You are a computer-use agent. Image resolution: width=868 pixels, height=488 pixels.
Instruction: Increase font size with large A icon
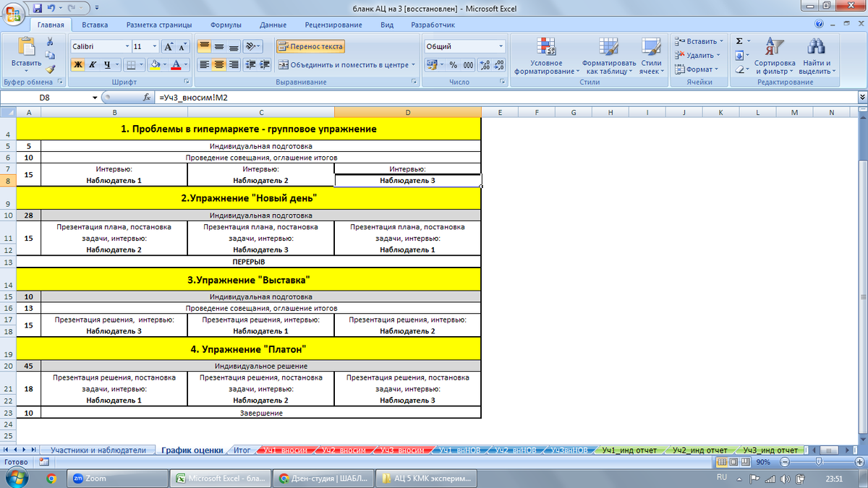[x=169, y=46]
